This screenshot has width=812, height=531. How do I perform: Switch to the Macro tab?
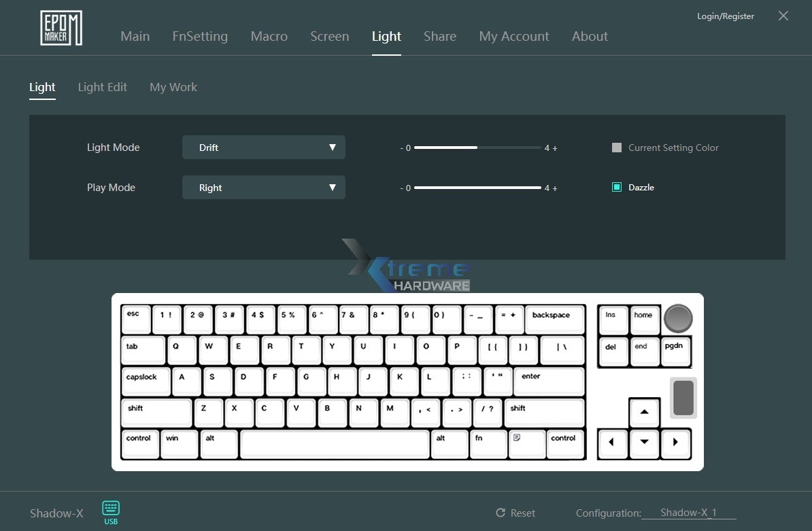coord(269,37)
